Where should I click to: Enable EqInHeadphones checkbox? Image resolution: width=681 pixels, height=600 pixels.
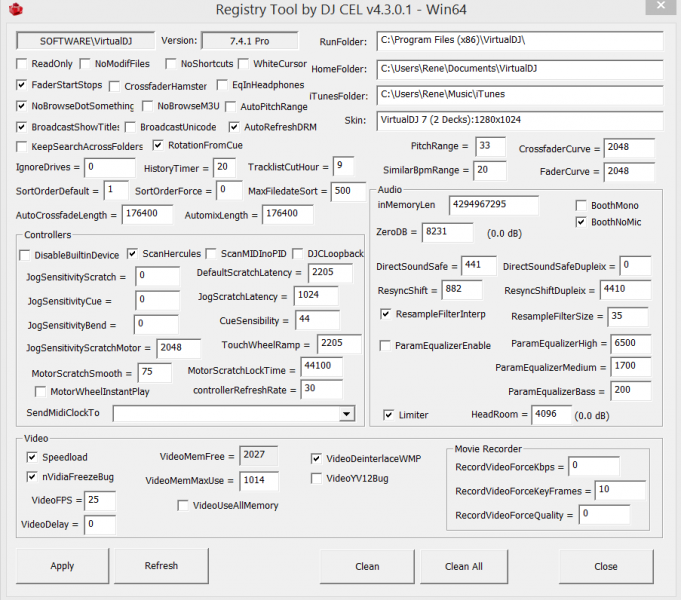click(x=222, y=85)
